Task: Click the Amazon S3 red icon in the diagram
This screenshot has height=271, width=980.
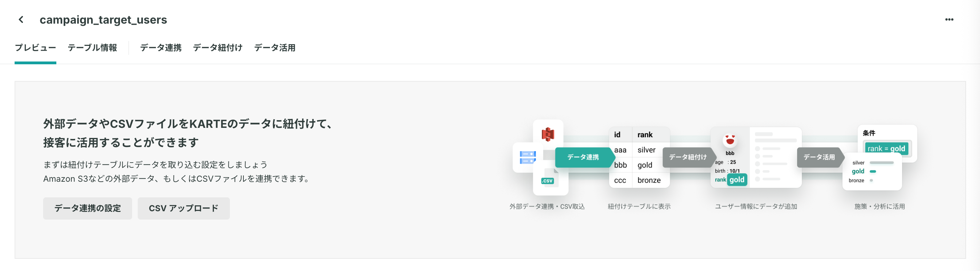Action: point(548,134)
